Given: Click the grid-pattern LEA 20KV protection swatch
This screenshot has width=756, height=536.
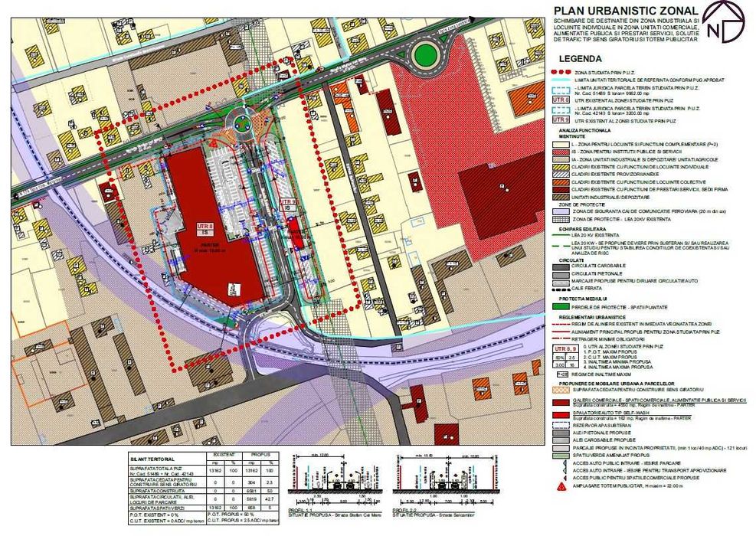Looking at the screenshot, I should (561, 219).
